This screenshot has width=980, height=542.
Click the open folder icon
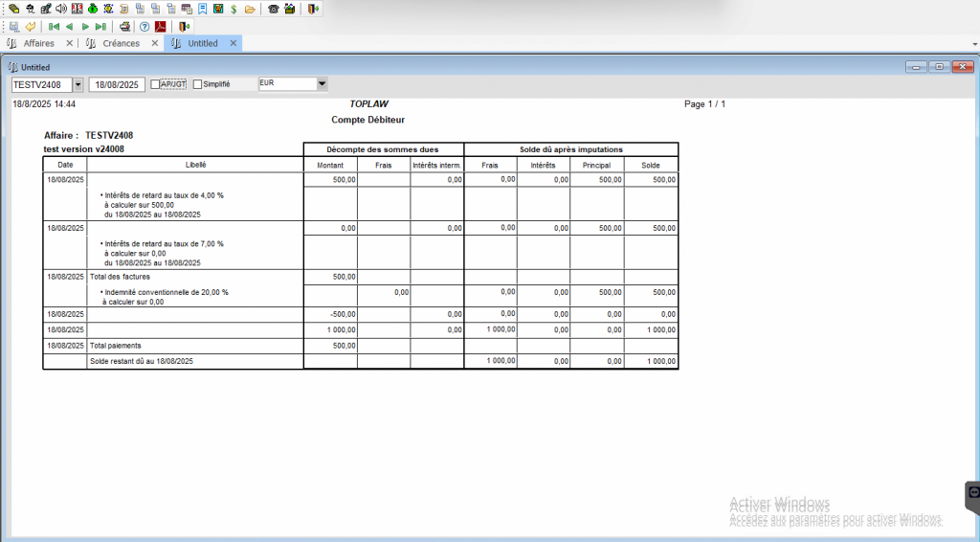click(x=250, y=9)
